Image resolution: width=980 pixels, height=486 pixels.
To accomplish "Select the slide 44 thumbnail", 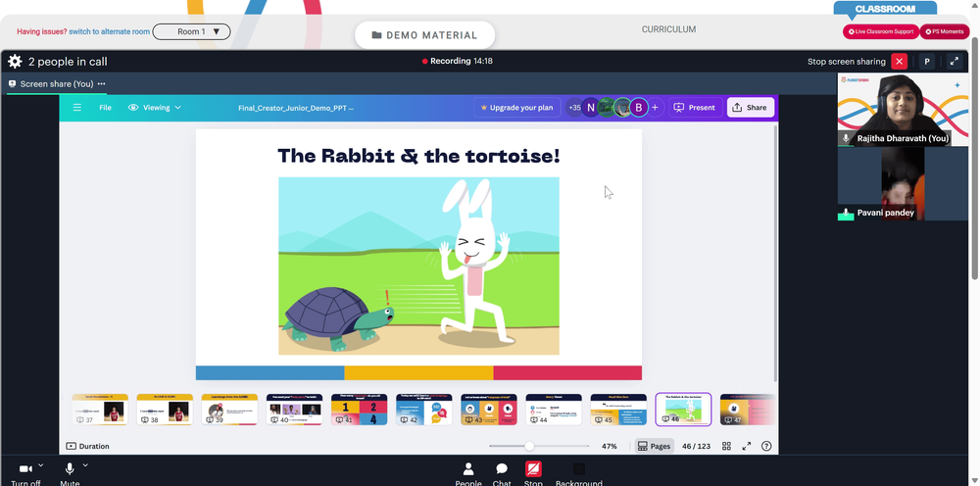I will [x=554, y=410].
